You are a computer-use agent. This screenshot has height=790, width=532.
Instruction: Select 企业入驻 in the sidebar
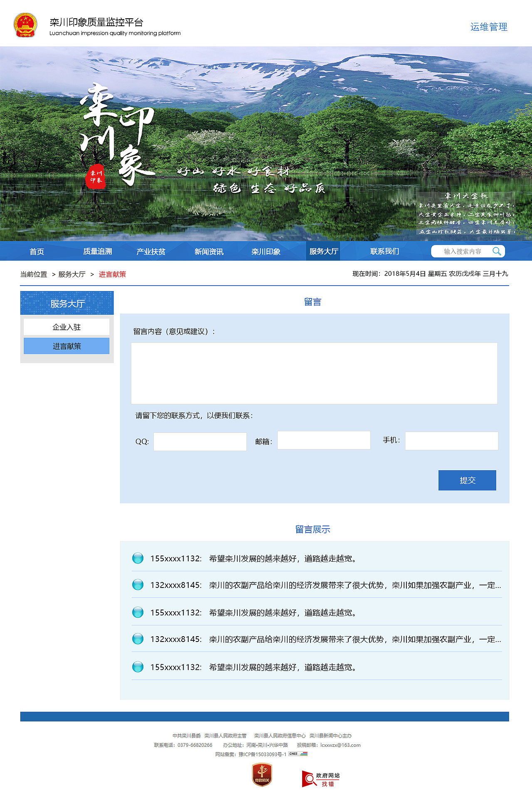[66, 327]
